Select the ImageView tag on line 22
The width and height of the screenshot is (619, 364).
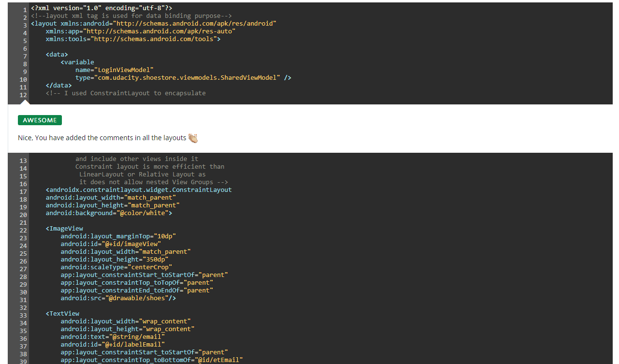point(65,228)
